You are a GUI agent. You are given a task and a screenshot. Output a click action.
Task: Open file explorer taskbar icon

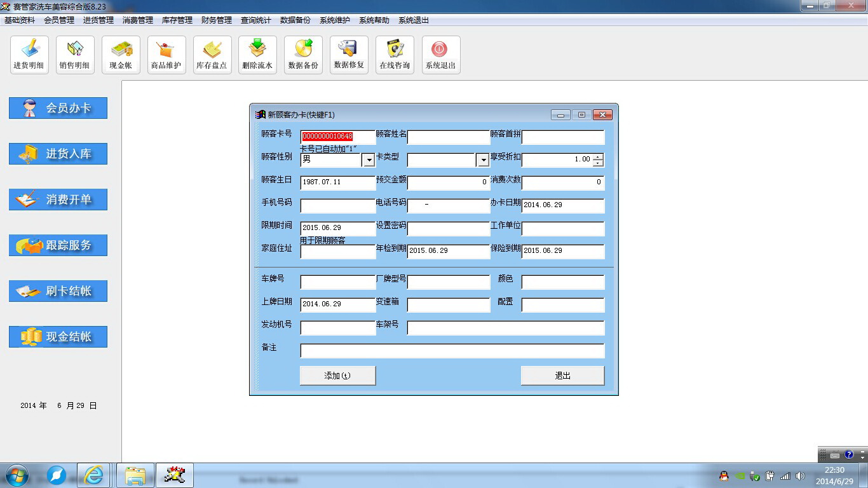tap(135, 475)
